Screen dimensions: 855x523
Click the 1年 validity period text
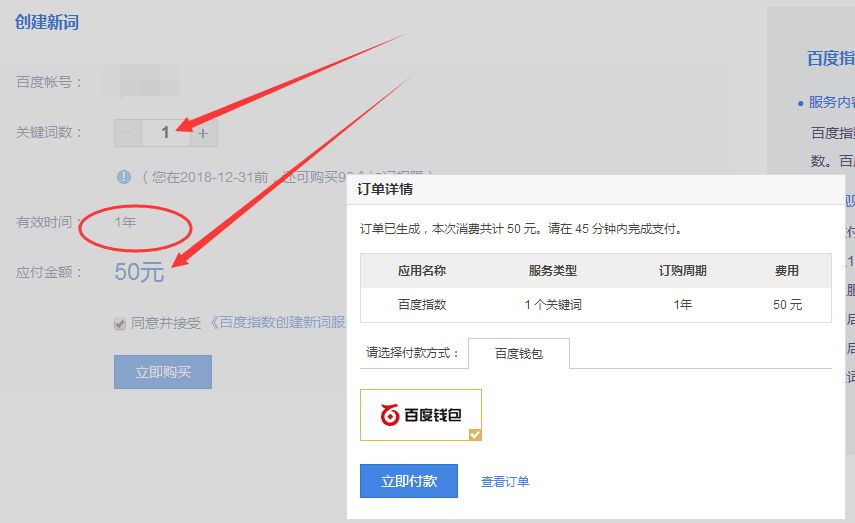125,222
